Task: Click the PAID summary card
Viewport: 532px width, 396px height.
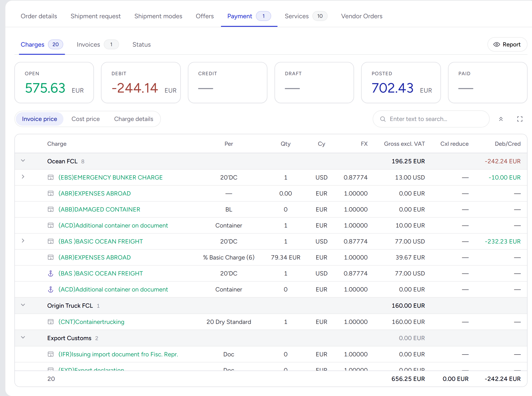Action: coord(487,83)
